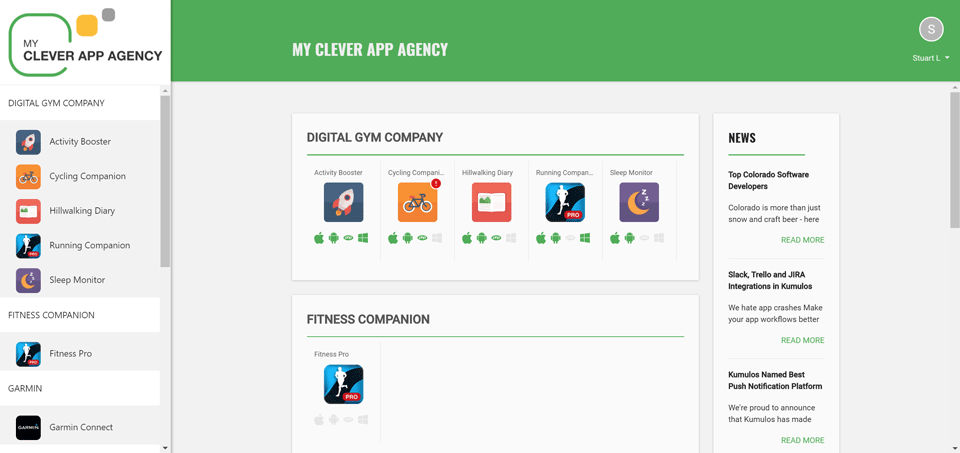
Task: Click Apple platform icon under Activity Booster
Action: pyautogui.click(x=319, y=238)
